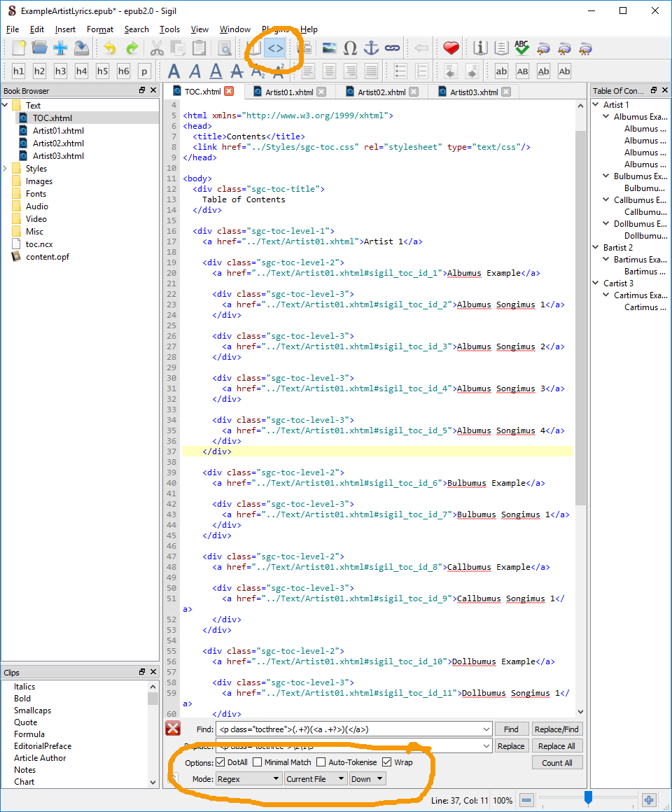Click the Count All button
The width and height of the screenshot is (672, 812).
pyautogui.click(x=557, y=763)
